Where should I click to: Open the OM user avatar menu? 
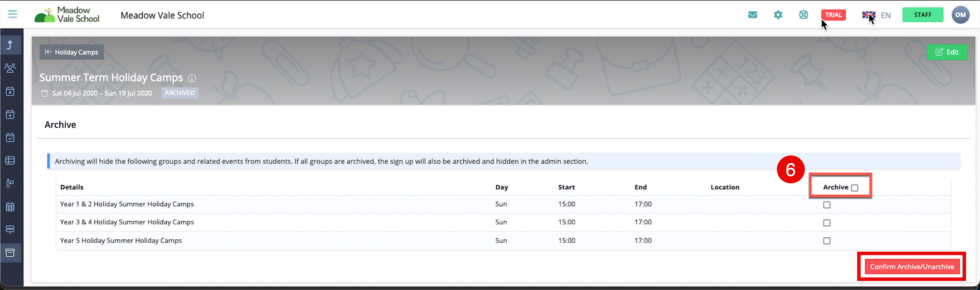pyautogui.click(x=960, y=15)
